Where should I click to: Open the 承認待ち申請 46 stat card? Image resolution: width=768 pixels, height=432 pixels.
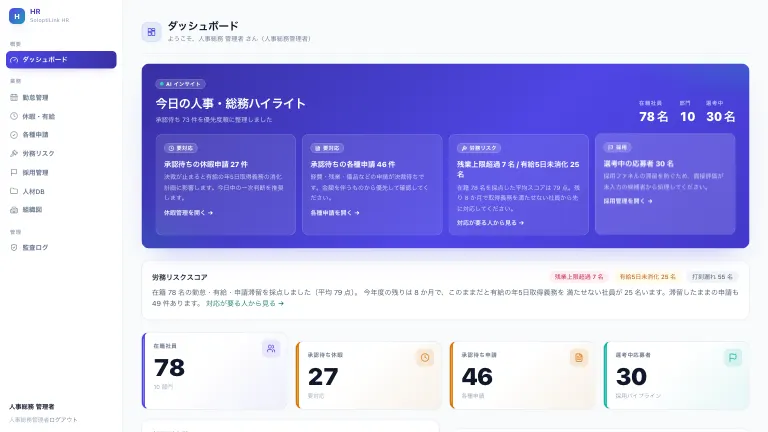click(522, 375)
